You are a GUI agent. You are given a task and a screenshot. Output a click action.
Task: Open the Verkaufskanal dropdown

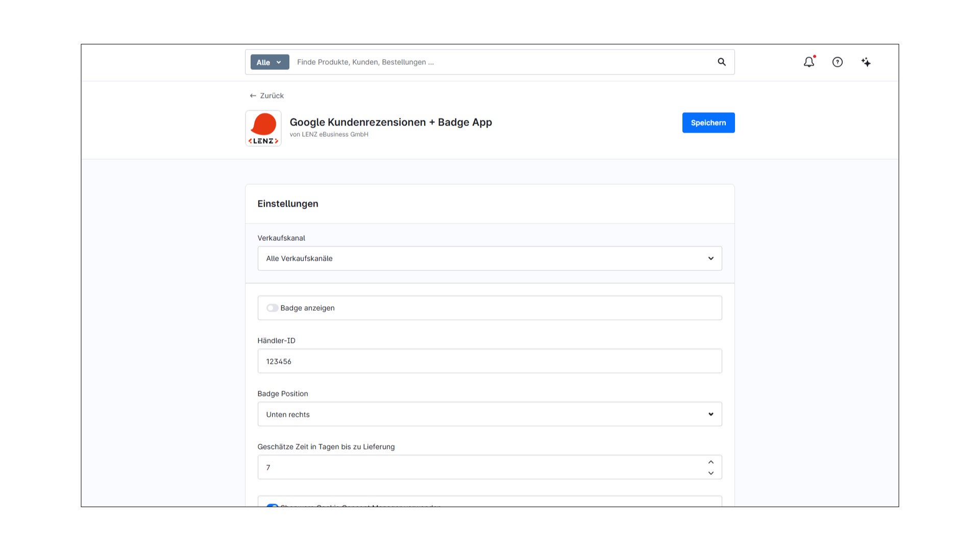tap(489, 258)
